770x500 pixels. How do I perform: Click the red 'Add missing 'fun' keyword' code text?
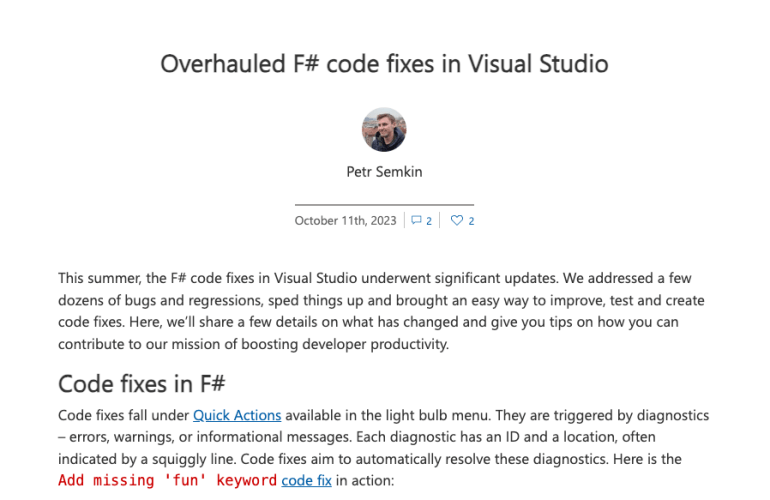[167, 481]
